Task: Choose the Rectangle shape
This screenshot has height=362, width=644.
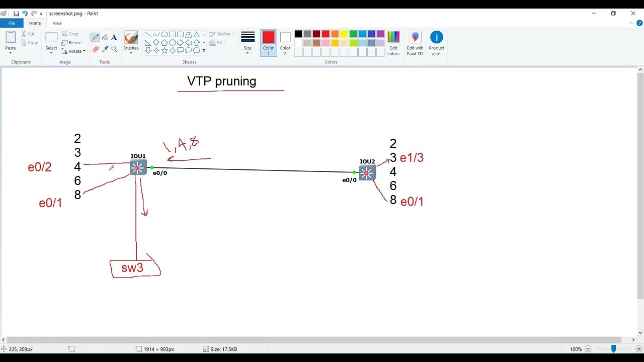Action: [172, 34]
